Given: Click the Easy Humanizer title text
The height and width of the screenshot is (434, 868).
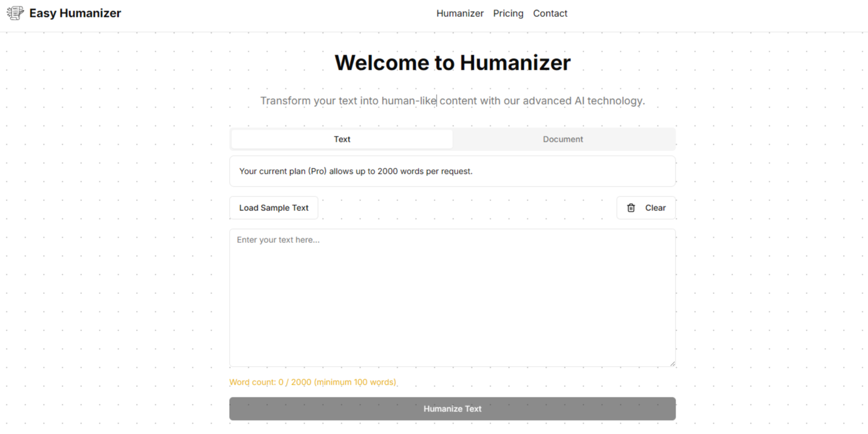Looking at the screenshot, I should coord(74,13).
